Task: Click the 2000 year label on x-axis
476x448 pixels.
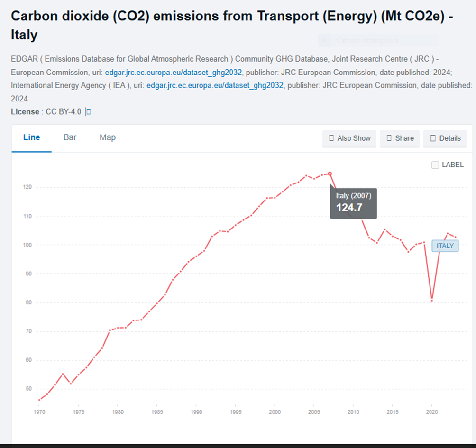Action: pyautogui.click(x=275, y=412)
